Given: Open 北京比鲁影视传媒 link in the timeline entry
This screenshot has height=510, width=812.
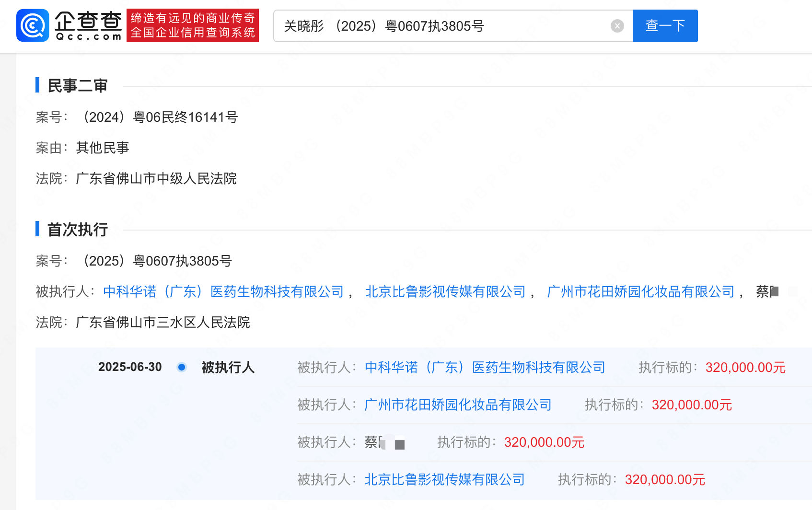Looking at the screenshot, I should coord(444,479).
